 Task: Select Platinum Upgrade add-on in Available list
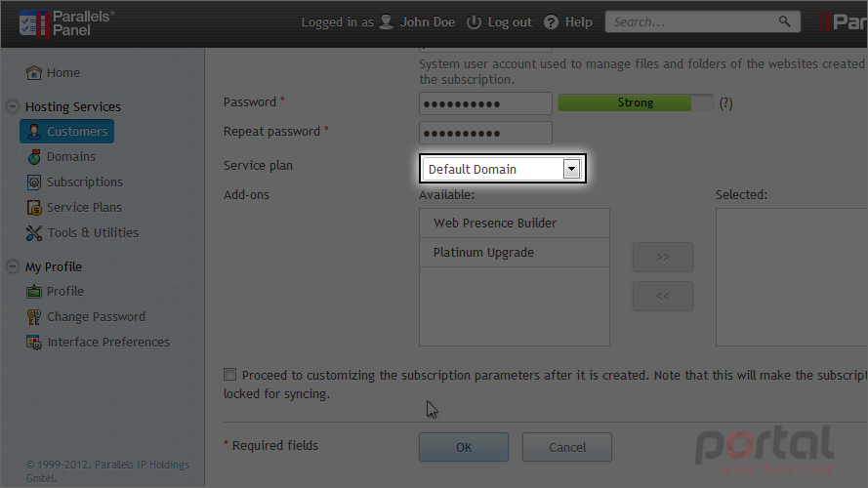(515, 253)
